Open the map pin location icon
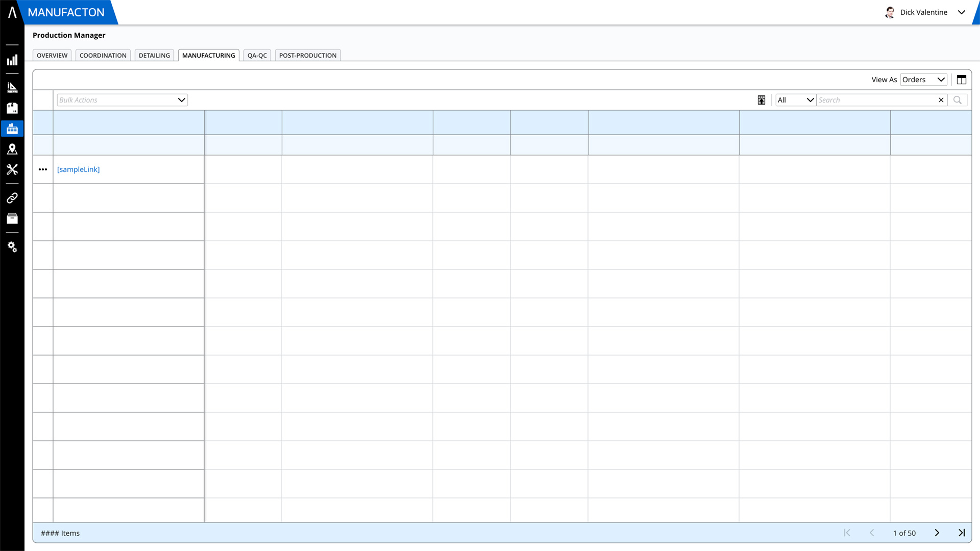The image size is (980, 551). (x=12, y=149)
